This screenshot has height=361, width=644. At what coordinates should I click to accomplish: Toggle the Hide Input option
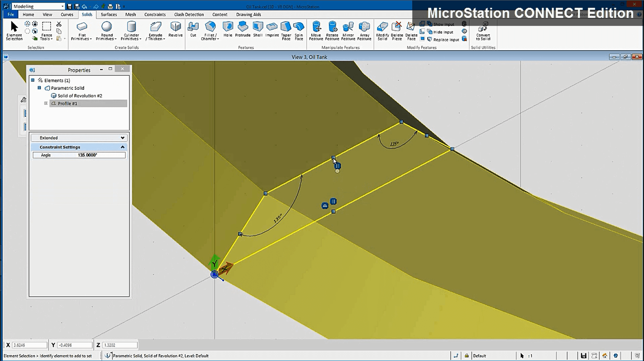pyautogui.click(x=440, y=32)
